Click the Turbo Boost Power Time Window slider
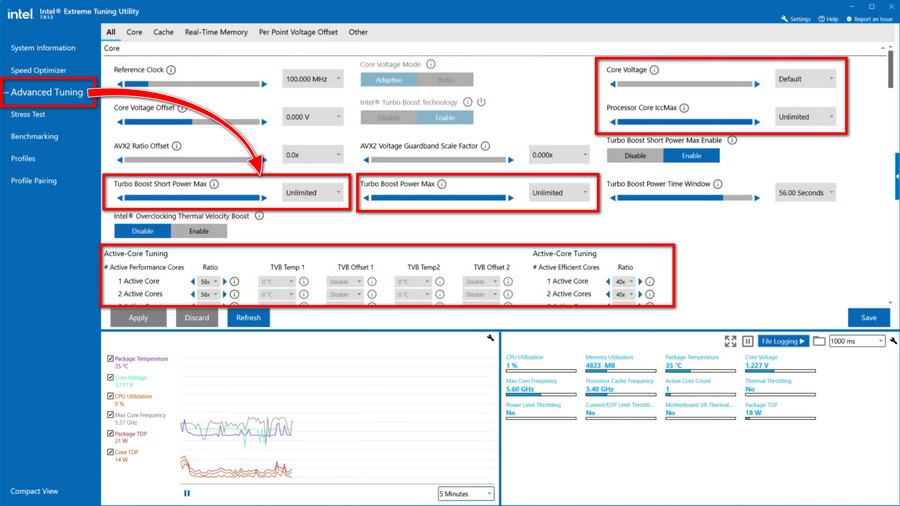The height and width of the screenshot is (506, 900). pyautogui.click(x=685, y=198)
